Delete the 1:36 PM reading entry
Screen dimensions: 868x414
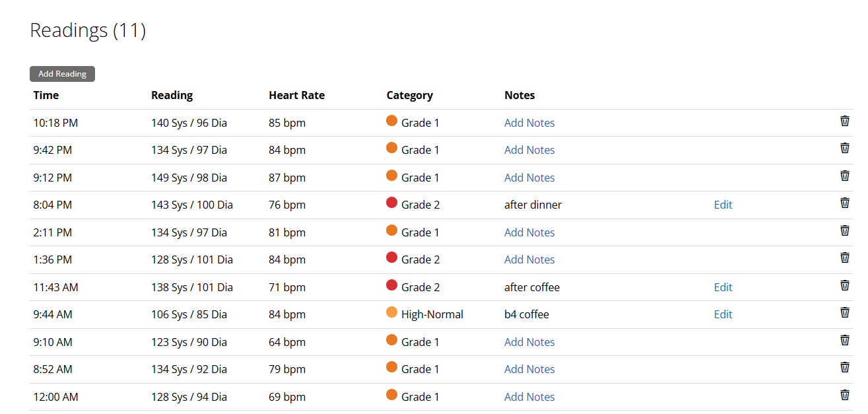844,258
